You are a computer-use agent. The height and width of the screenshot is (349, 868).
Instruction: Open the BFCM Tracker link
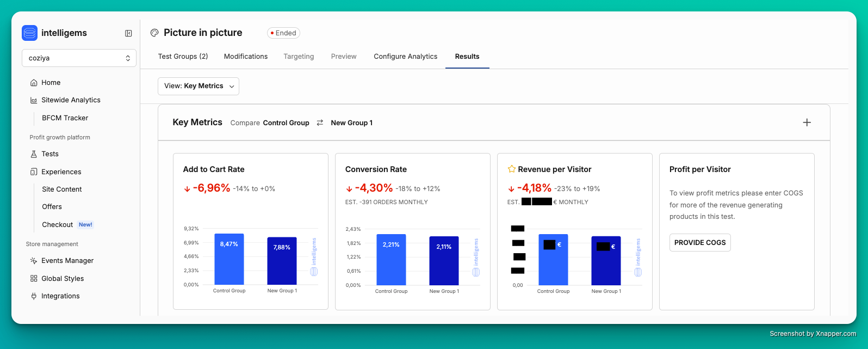coord(65,118)
